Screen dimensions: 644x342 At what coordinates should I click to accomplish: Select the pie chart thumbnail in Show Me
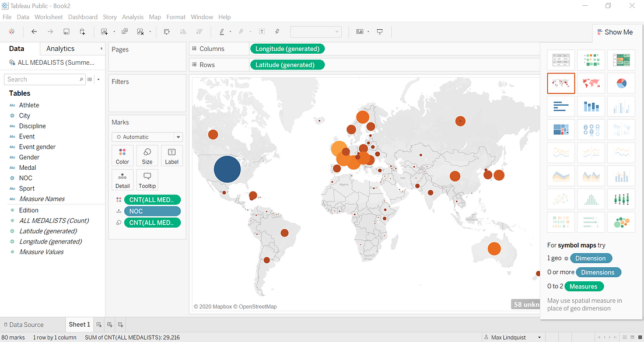click(621, 83)
